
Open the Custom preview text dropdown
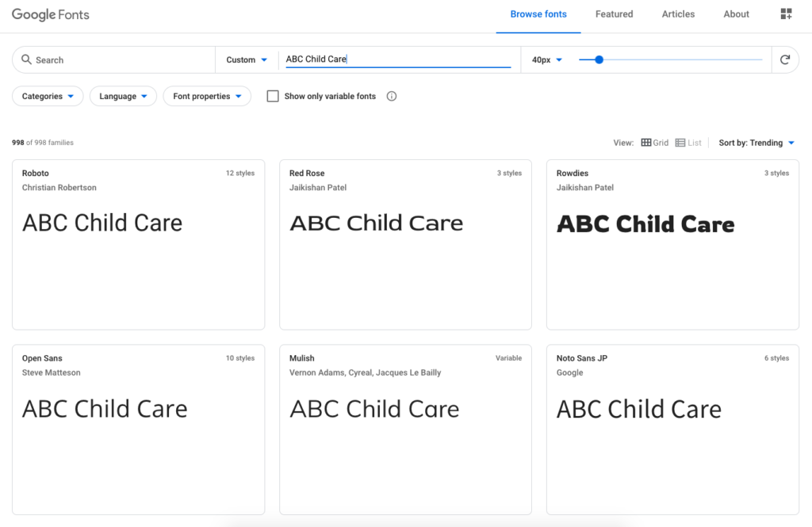coord(247,59)
